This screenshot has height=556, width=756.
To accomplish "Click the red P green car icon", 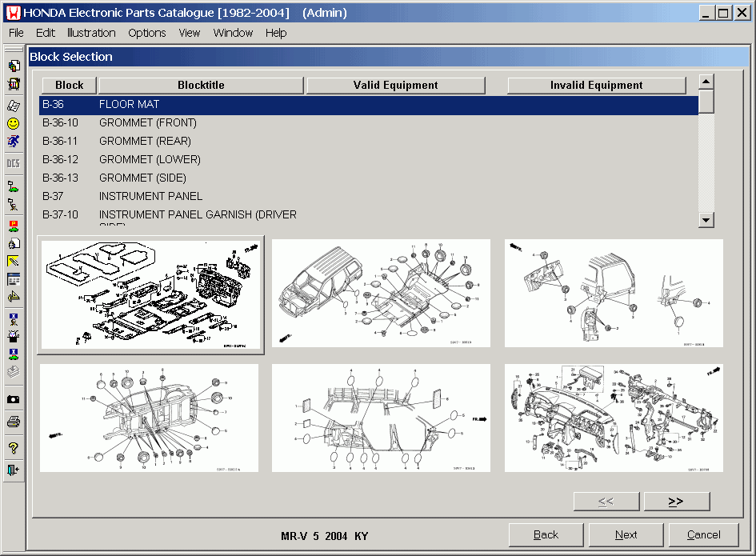I will 14,226.
